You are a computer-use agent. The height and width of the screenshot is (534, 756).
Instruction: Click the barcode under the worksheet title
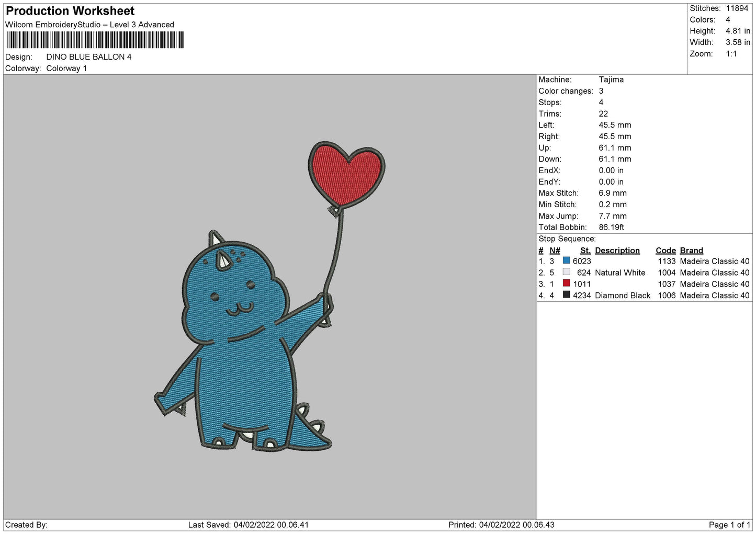[95, 40]
